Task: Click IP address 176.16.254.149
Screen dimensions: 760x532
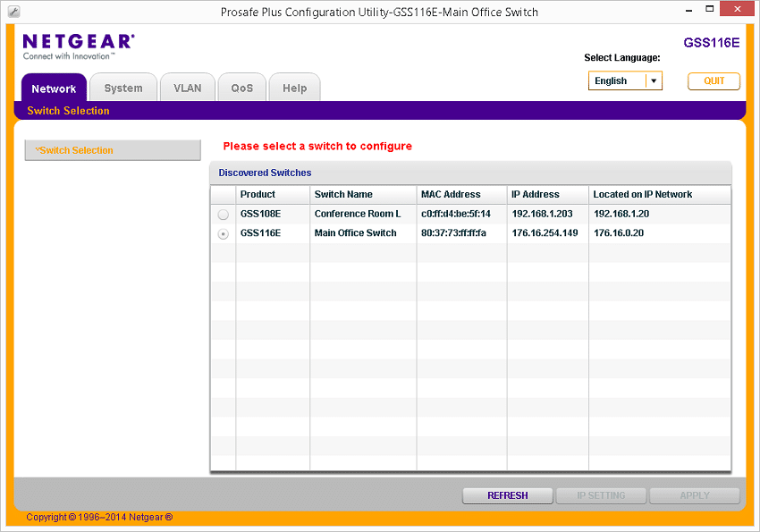Action: [x=545, y=233]
